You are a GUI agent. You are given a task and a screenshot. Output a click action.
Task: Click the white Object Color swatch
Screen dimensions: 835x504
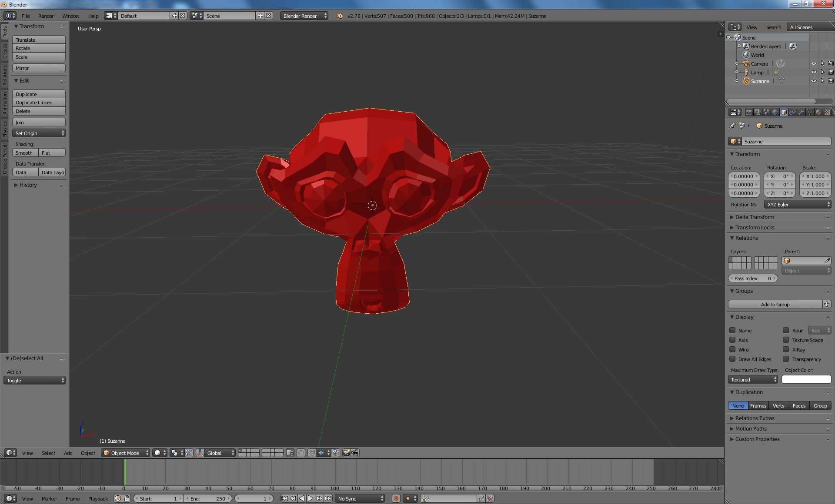click(806, 379)
